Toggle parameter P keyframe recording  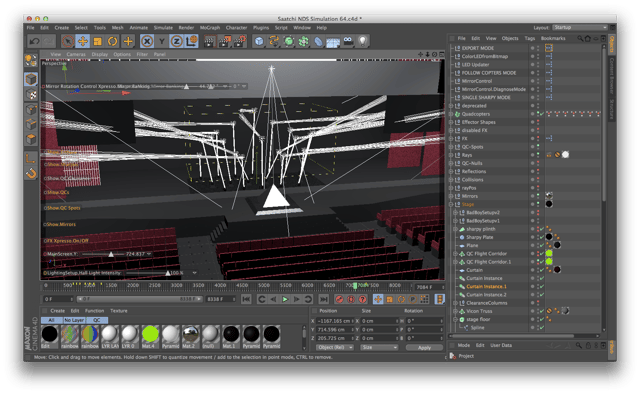[x=413, y=299]
